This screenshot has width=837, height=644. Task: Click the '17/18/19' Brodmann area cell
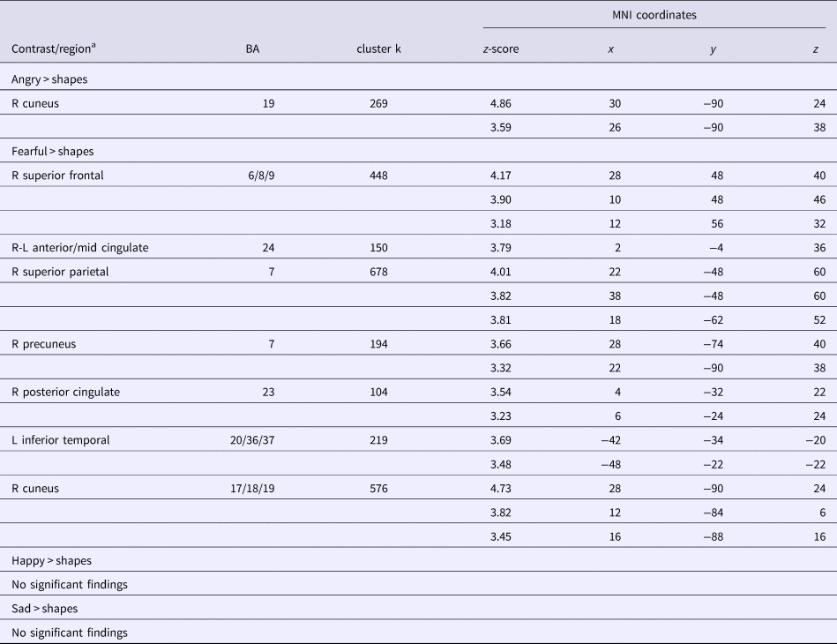pyautogui.click(x=250, y=488)
